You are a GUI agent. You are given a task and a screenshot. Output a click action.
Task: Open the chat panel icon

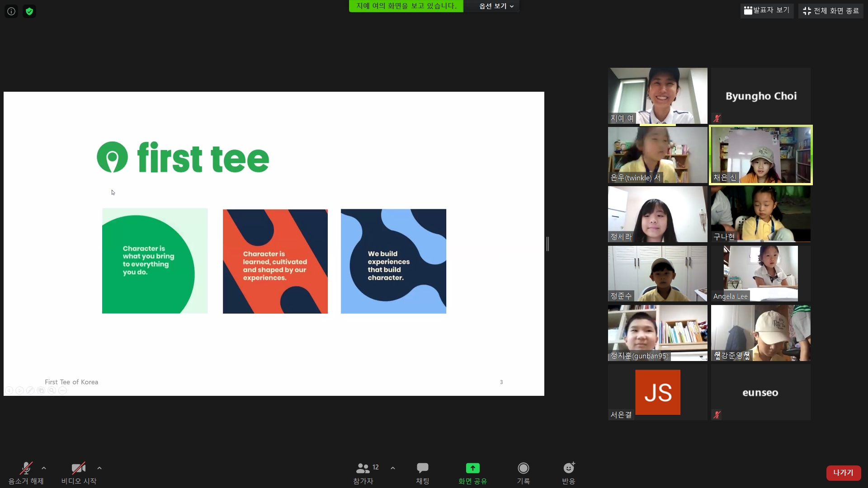(x=423, y=468)
